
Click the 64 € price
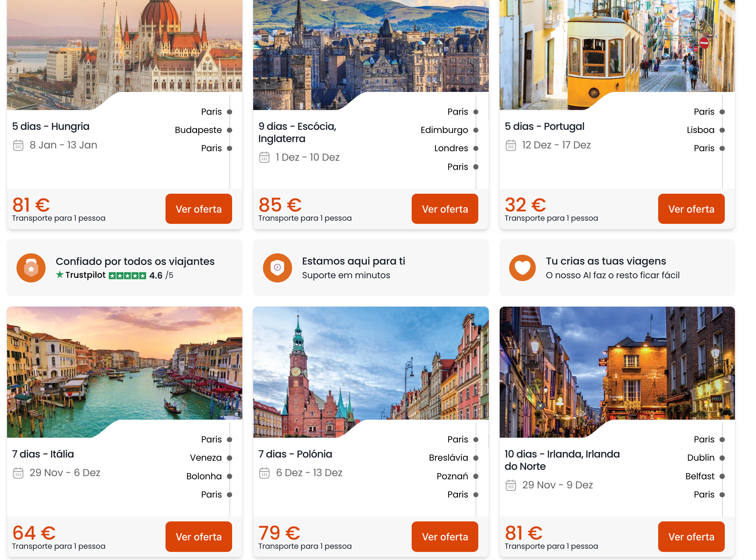coord(34,533)
